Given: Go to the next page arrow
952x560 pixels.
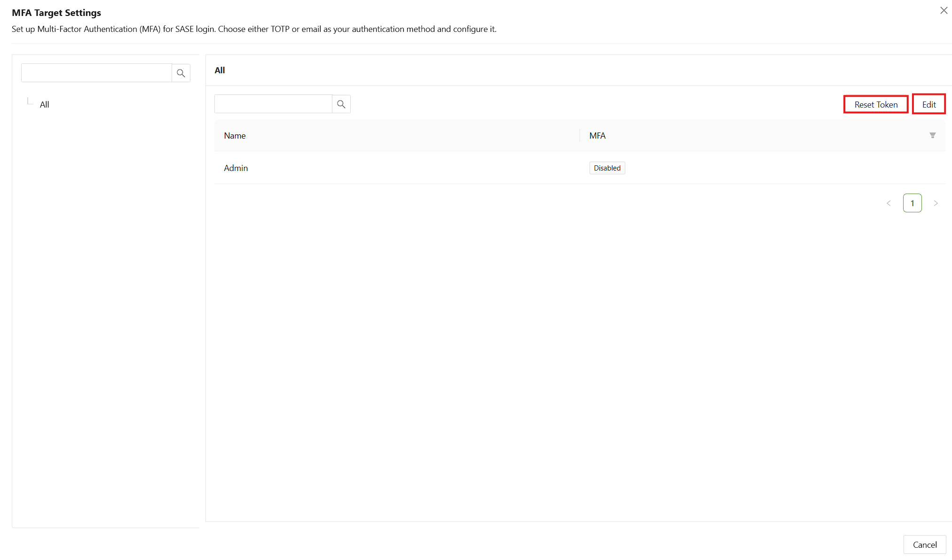Looking at the screenshot, I should click(936, 203).
